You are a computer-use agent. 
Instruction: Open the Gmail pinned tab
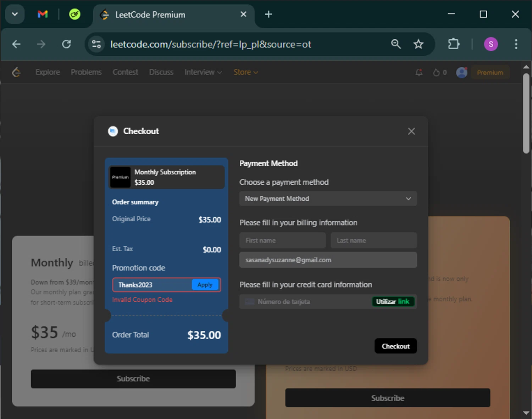click(43, 14)
